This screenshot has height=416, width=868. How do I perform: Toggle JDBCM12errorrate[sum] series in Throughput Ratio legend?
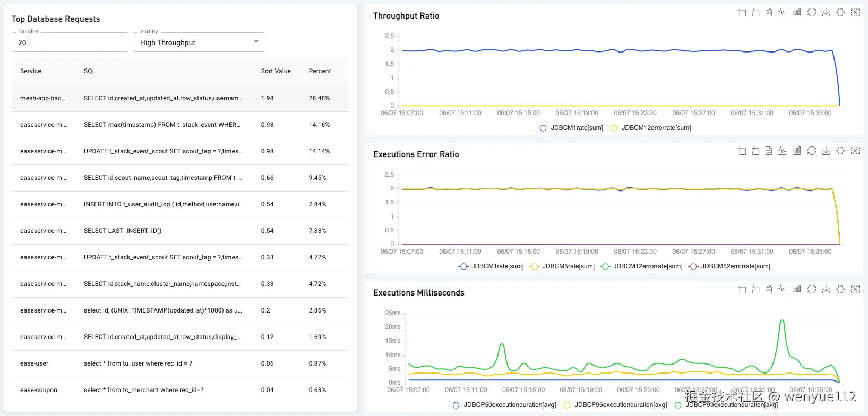point(651,128)
